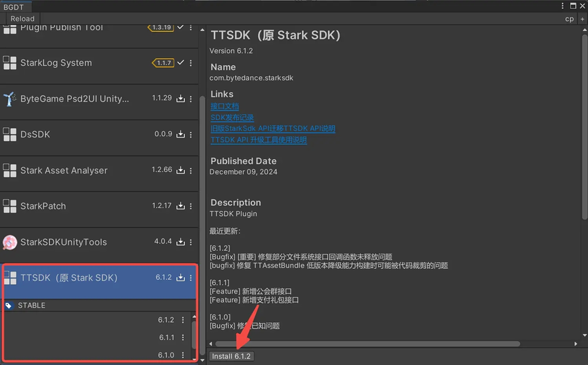Click the download icon on the TTSDK row
The height and width of the screenshot is (365, 588).
point(181,278)
